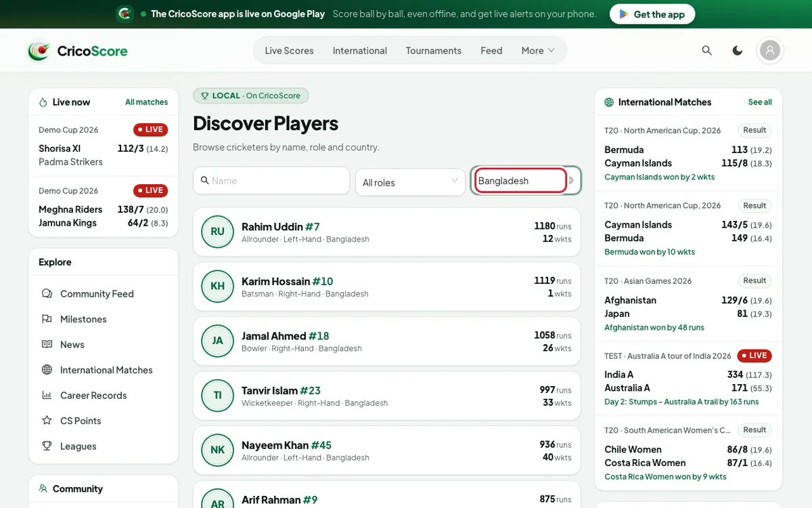Click the NK avatar for Nayeem Khan
The width and height of the screenshot is (812, 508).
pos(217,450)
